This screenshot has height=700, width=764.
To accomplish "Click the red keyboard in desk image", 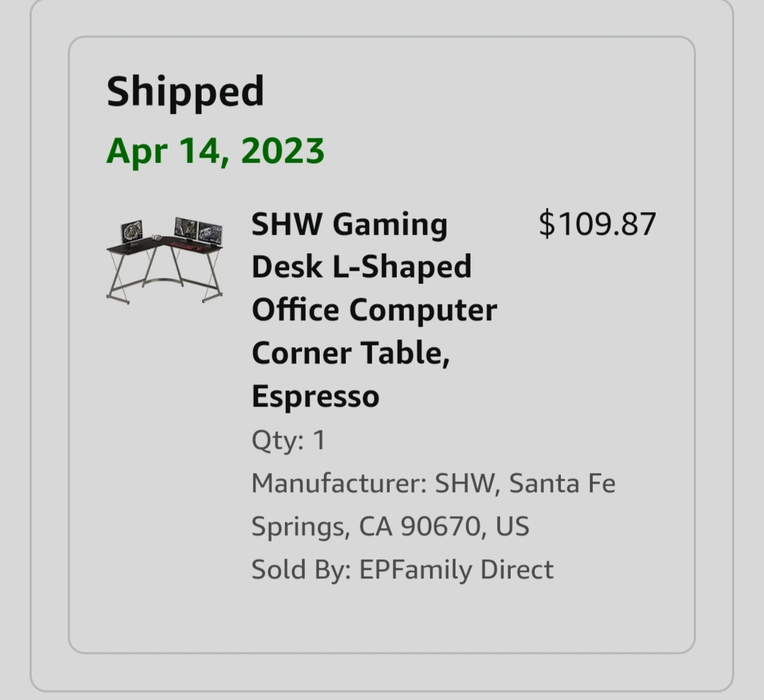I will click(x=184, y=245).
